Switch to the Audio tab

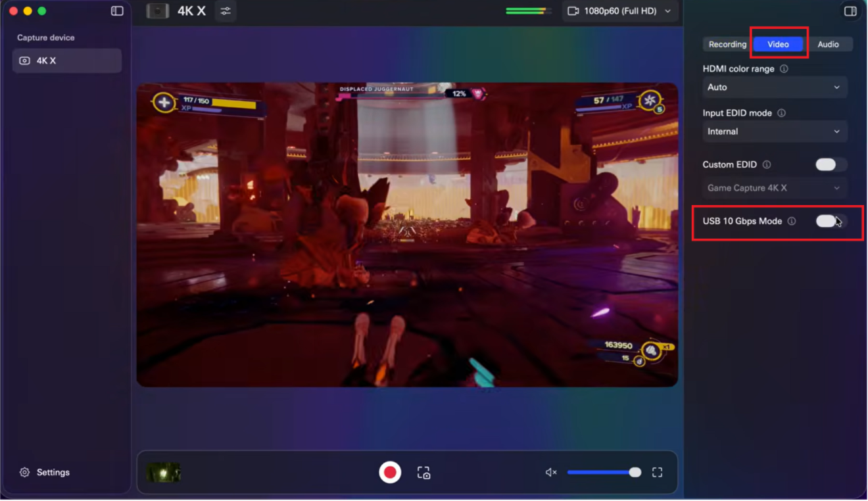pyautogui.click(x=828, y=44)
